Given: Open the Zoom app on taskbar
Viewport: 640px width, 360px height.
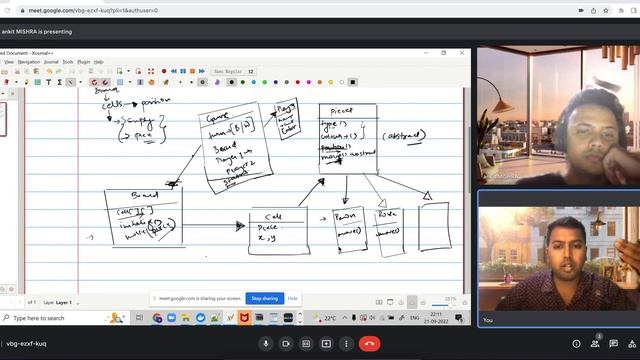Looking at the screenshot, I should [x=171, y=318].
